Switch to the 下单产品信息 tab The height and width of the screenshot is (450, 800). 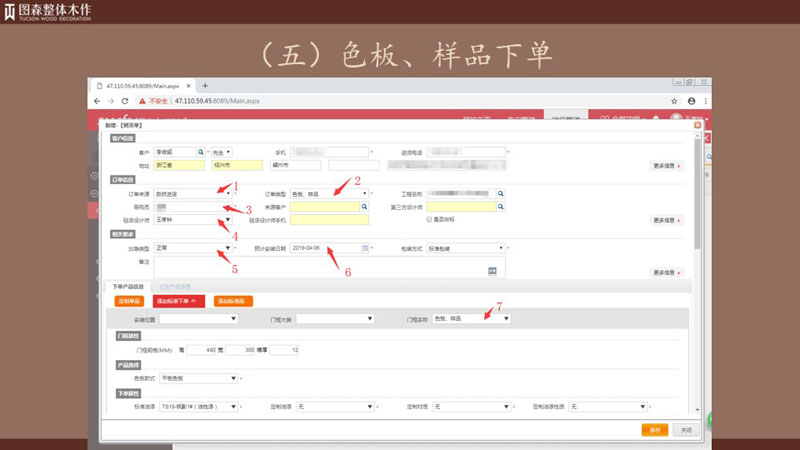tap(126, 286)
